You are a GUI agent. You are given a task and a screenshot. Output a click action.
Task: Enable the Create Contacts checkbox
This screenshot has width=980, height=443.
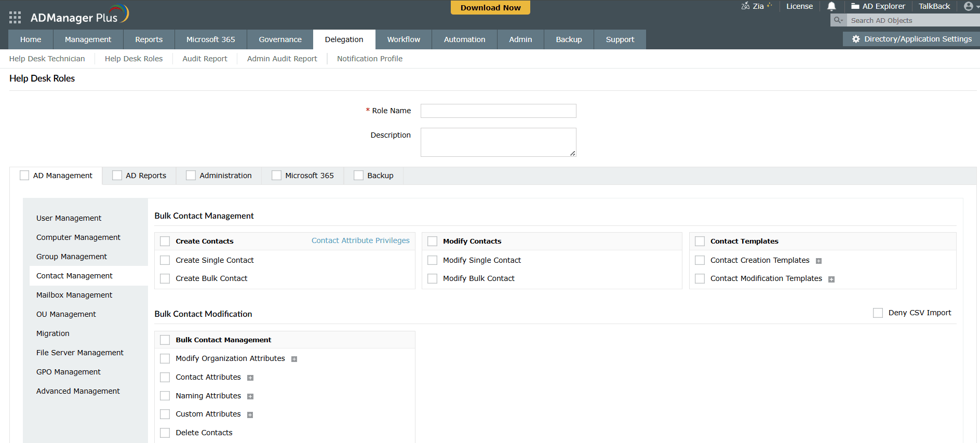165,241
